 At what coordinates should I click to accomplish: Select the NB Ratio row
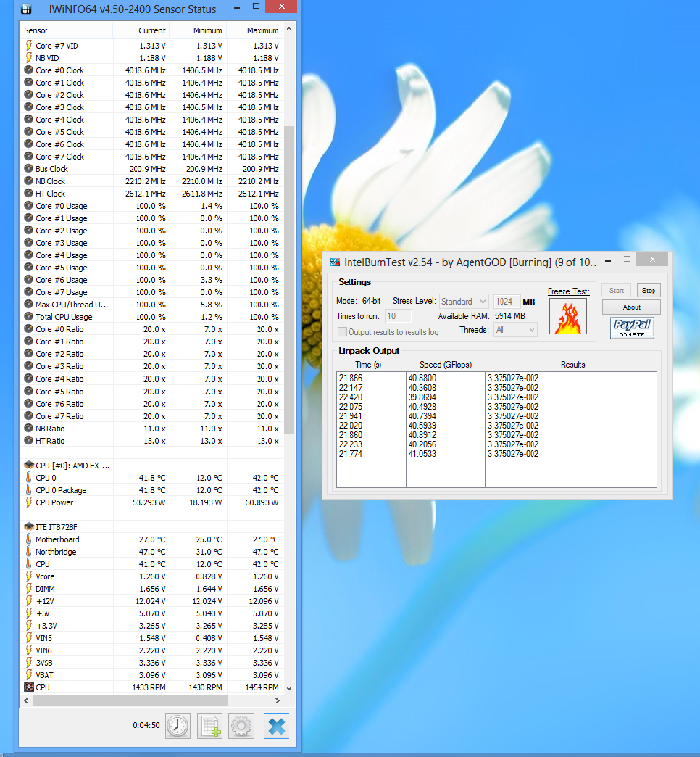(151, 429)
